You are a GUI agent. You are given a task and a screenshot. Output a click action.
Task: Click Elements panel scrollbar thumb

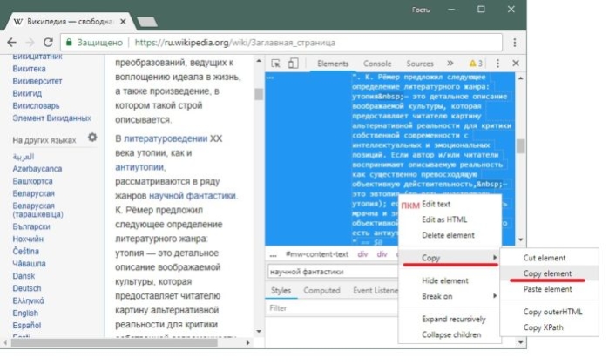tap(520, 146)
